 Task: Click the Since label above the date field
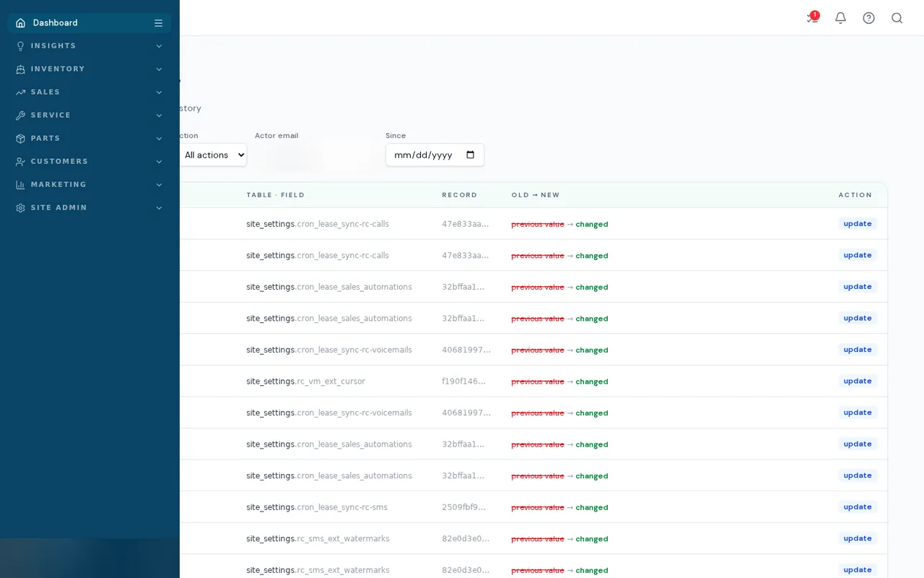[x=396, y=136]
